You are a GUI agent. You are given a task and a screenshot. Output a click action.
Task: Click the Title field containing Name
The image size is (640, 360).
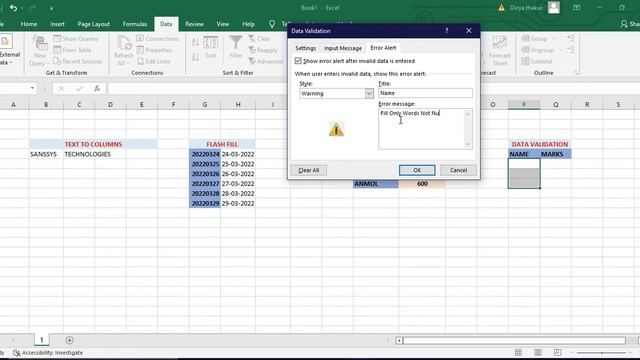click(x=425, y=93)
